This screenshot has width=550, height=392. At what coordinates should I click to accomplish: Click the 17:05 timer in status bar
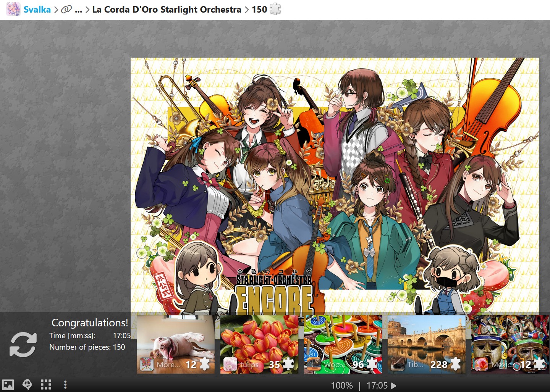tap(377, 386)
